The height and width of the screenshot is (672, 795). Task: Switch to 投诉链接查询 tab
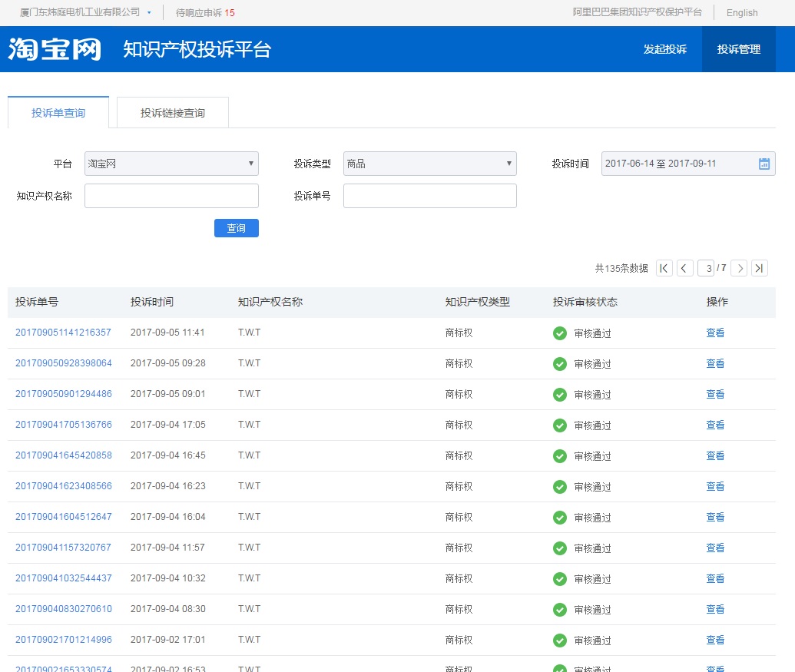point(173,113)
